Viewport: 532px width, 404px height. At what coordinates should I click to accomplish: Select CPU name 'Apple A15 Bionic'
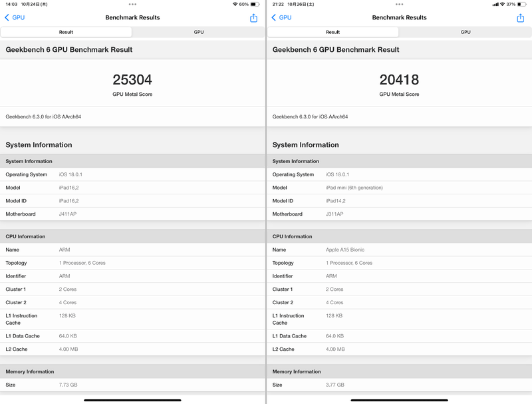pos(345,250)
